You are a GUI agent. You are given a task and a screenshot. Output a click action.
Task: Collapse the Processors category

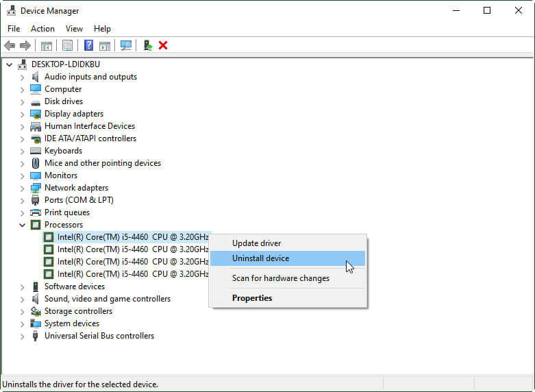coord(22,225)
